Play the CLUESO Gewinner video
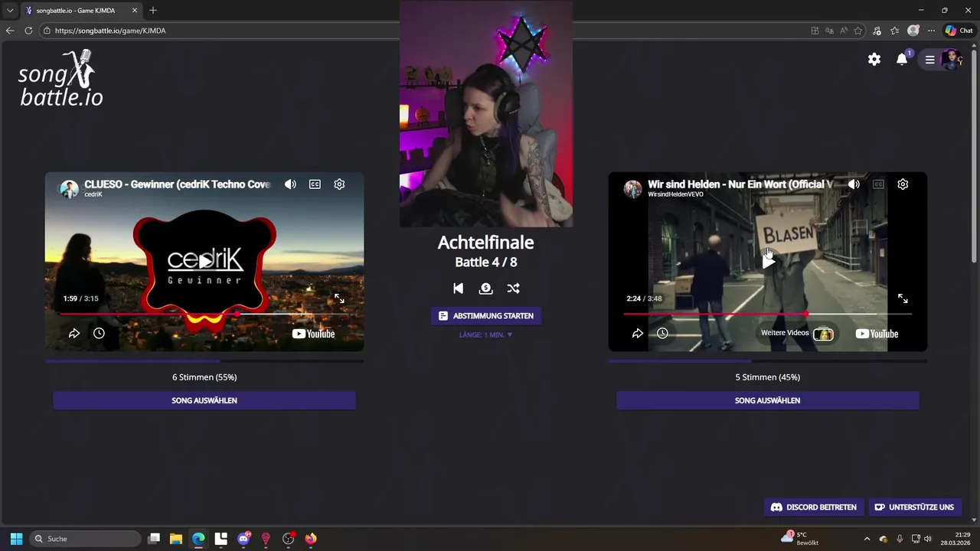 tap(204, 261)
